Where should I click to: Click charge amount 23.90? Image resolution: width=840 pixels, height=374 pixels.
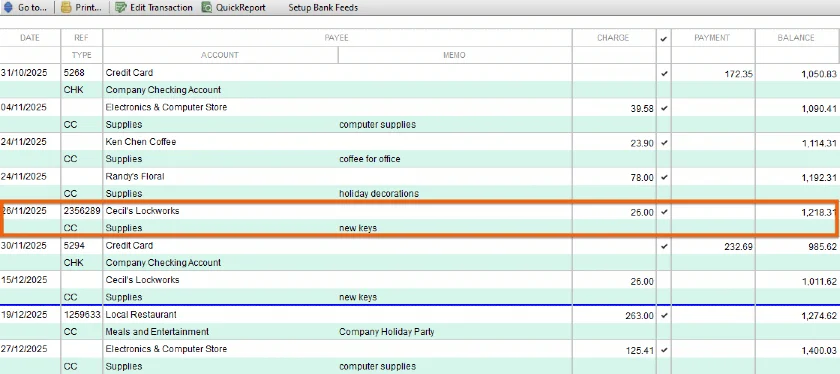(x=642, y=143)
